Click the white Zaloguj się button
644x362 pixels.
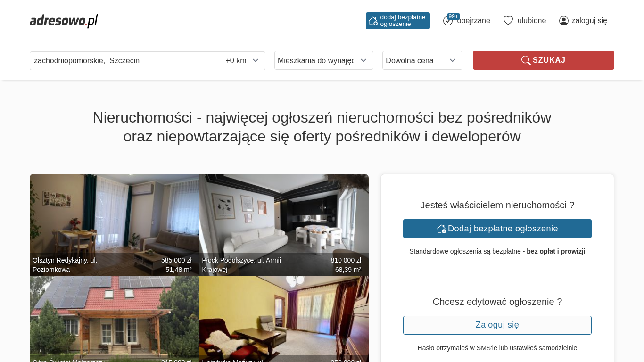click(x=497, y=325)
